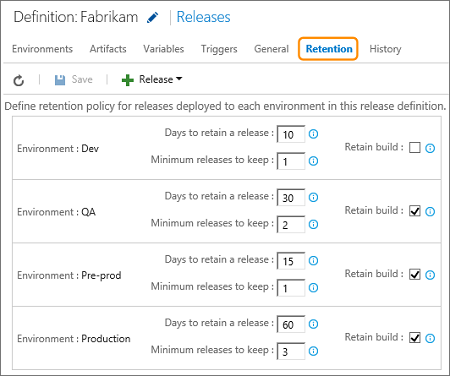Click Pre-prod days to retain field
This screenshot has width=450, height=376.
pos(291,261)
